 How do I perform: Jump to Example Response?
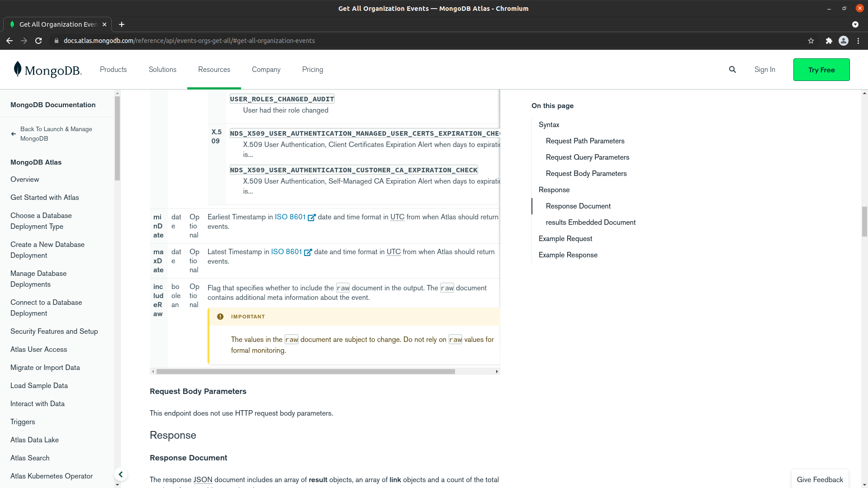point(568,255)
